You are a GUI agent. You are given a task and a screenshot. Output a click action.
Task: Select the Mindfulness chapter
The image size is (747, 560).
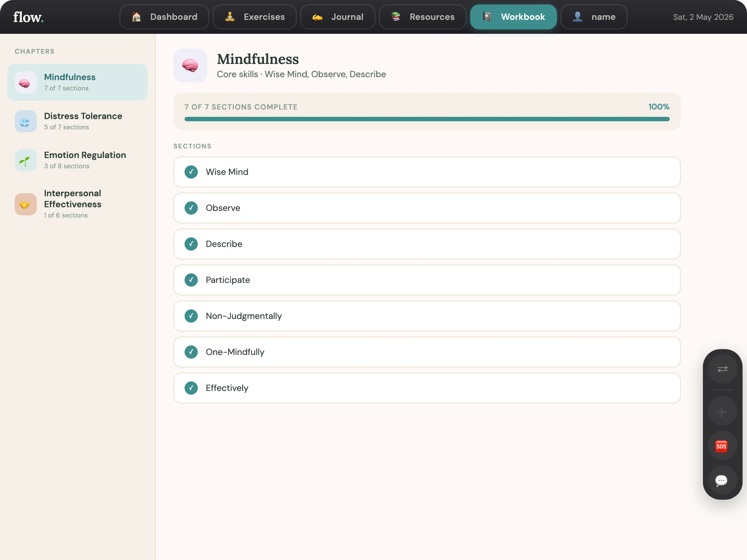[78, 82]
